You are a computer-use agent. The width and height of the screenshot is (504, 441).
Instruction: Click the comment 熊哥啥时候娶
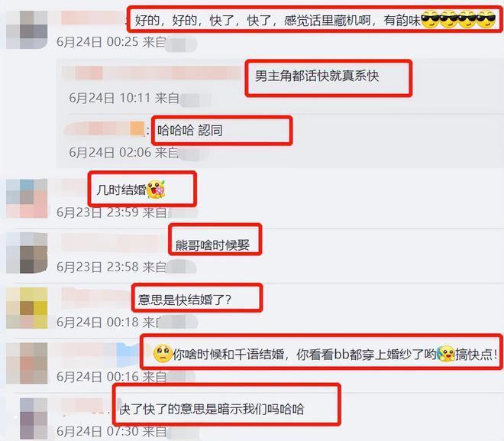point(212,245)
